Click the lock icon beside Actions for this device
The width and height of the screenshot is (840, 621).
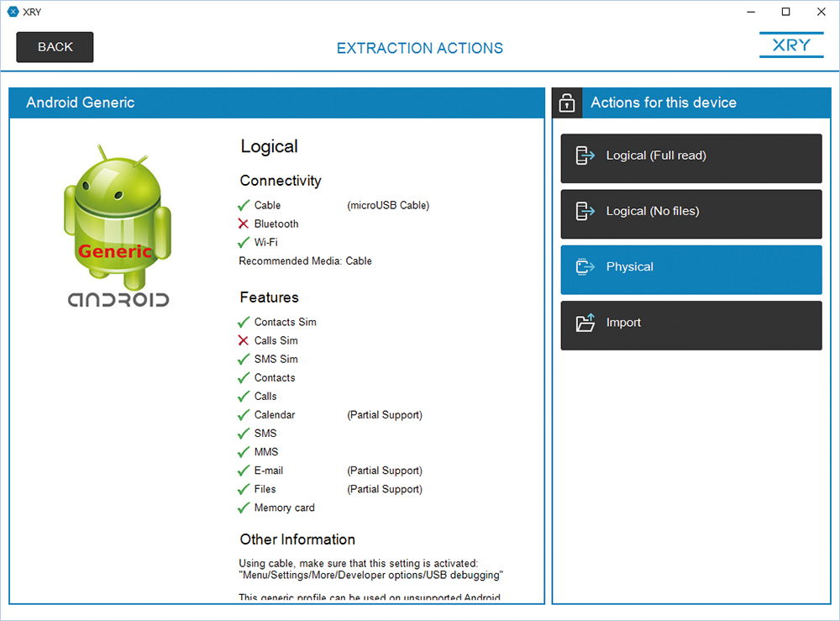[567, 103]
